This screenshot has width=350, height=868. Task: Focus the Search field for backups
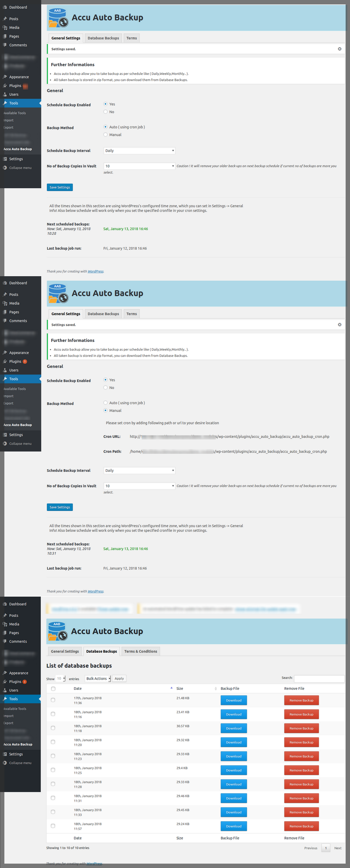[319, 678]
